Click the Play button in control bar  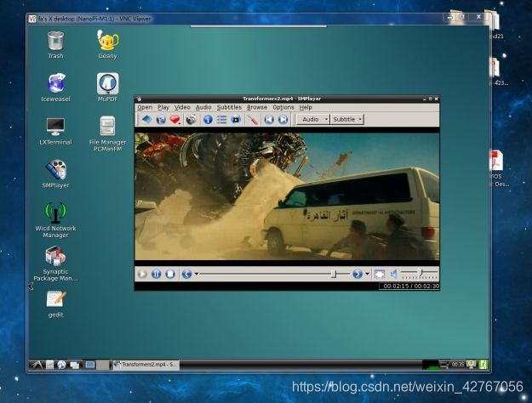pyautogui.click(x=142, y=274)
